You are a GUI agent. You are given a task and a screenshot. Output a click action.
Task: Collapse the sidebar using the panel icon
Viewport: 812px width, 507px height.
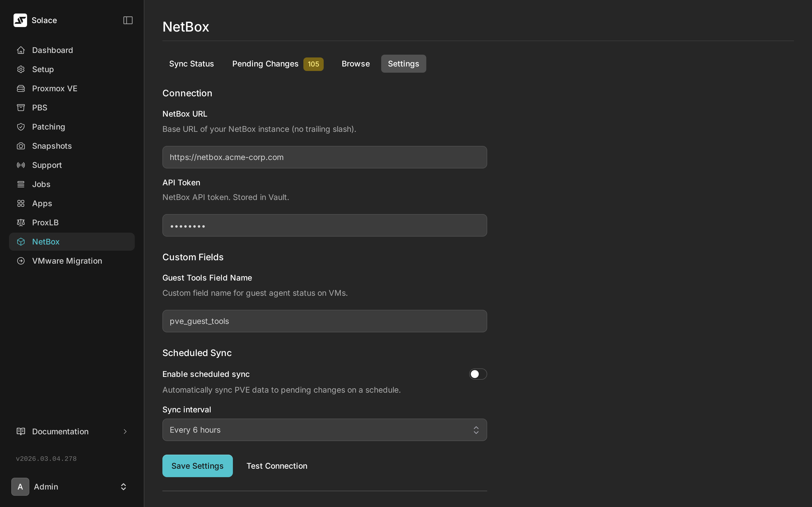pos(128,20)
